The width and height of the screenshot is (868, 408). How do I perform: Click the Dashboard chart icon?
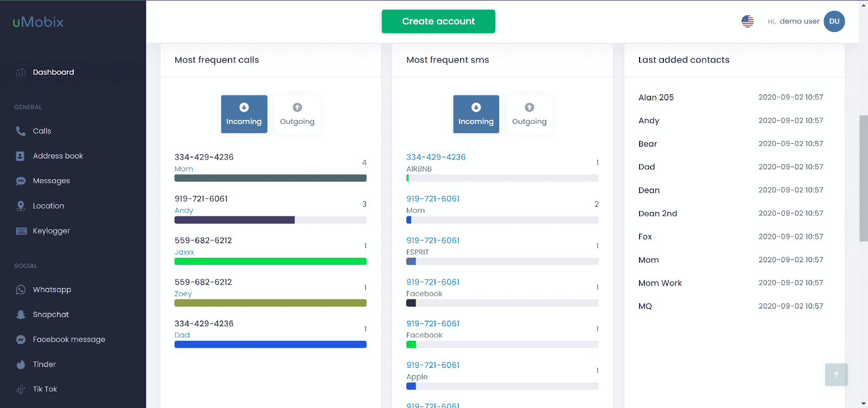point(21,72)
